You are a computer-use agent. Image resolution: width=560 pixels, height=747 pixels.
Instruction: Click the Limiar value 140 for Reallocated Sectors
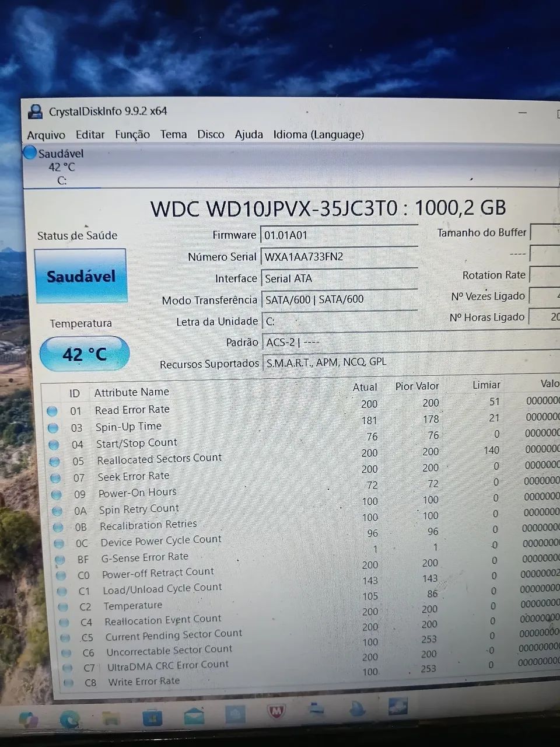[491, 451]
